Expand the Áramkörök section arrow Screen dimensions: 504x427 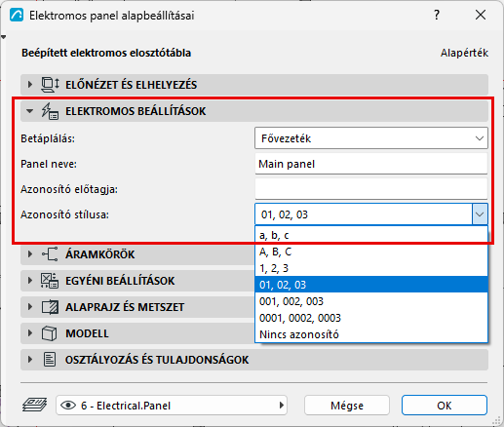pos(30,254)
